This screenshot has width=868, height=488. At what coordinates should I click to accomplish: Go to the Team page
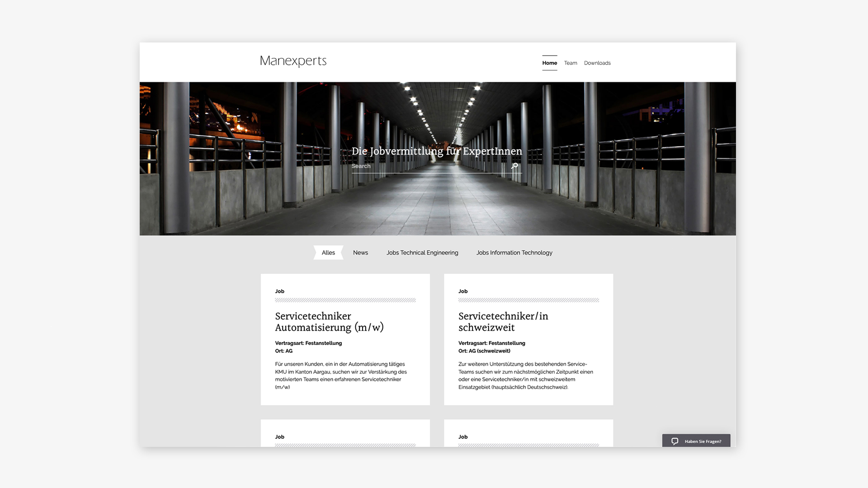570,63
